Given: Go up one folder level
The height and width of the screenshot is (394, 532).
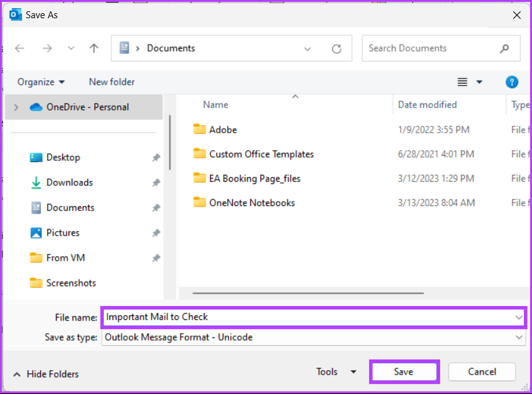Looking at the screenshot, I should (x=94, y=48).
